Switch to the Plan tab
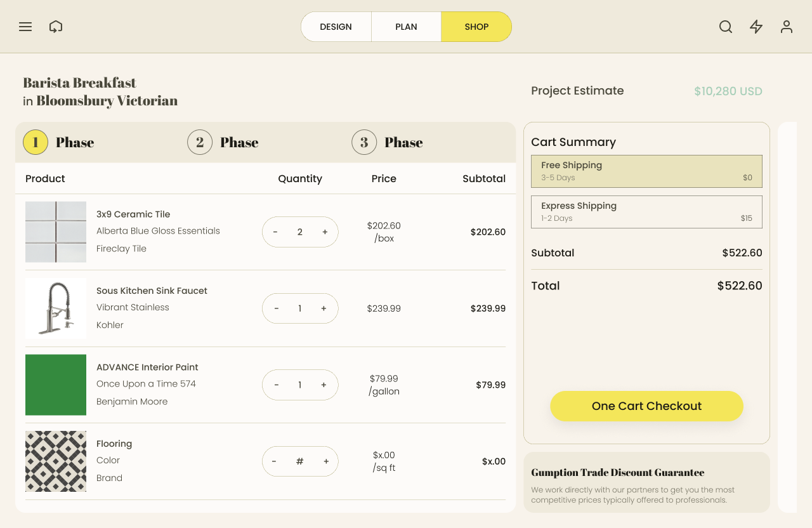 (x=406, y=27)
